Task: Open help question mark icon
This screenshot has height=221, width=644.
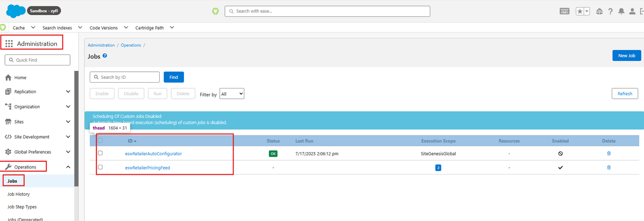Action: pyautogui.click(x=610, y=11)
